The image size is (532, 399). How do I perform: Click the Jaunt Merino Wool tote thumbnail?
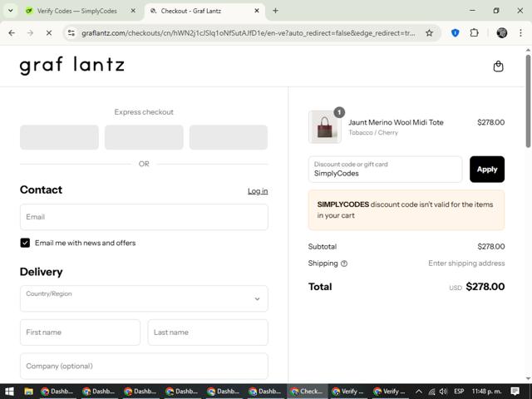(x=325, y=126)
